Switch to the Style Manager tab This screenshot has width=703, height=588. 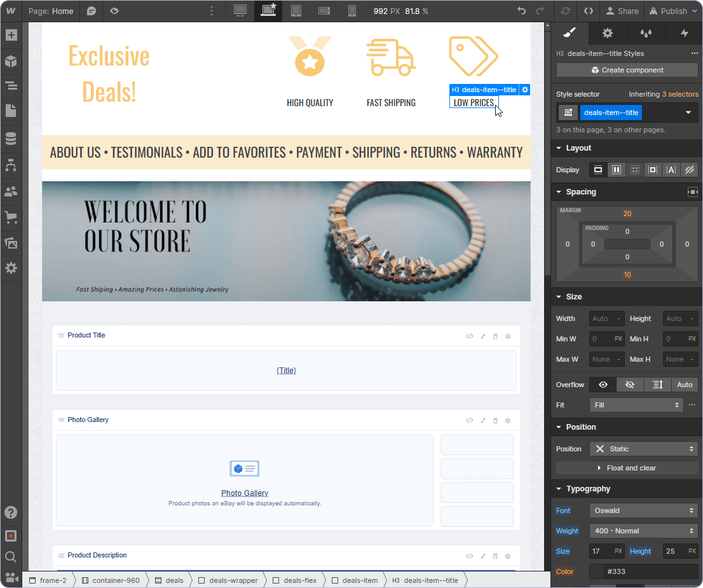(x=646, y=33)
